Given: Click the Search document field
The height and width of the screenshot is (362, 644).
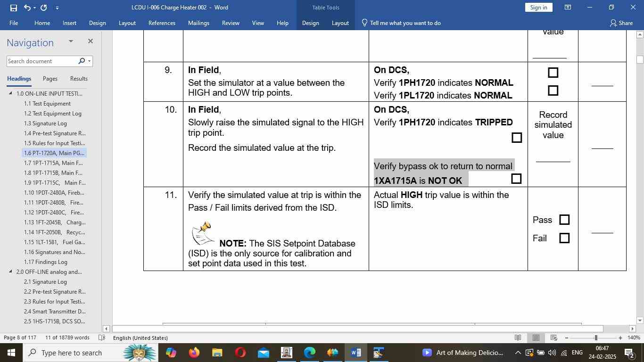Looking at the screenshot, I should (41, 61).
